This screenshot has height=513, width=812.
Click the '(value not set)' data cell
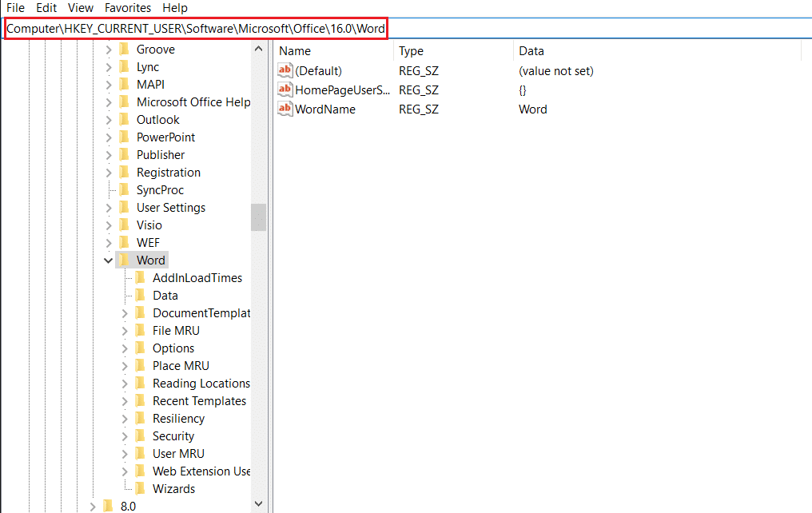pos(556,71)
